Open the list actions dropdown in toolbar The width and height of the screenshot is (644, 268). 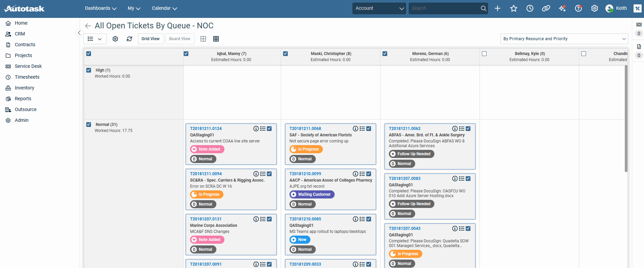pos(95,39)
